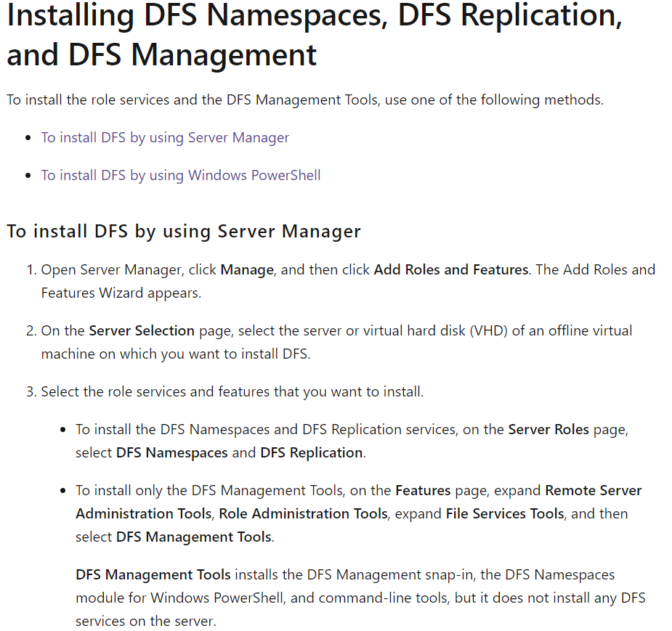This screenshot has width=672, height=631.
Task: Click intro sentence 'To install the role services'
Action: click(305, 99)
